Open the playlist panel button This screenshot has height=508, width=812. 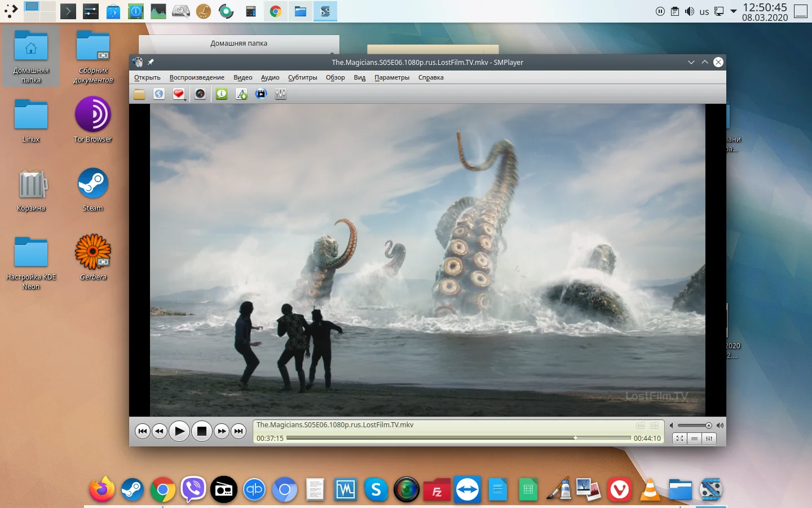[x=694, y=439]
